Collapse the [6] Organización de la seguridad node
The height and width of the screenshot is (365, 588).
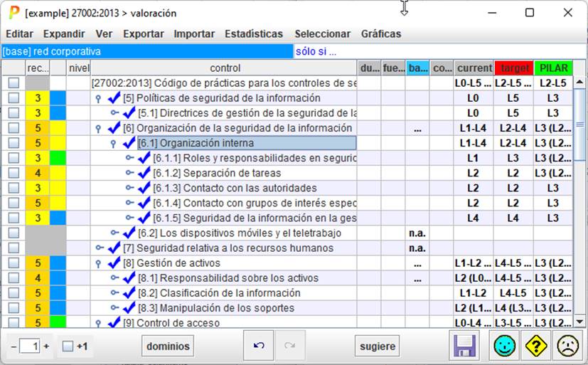pos(98,128)
